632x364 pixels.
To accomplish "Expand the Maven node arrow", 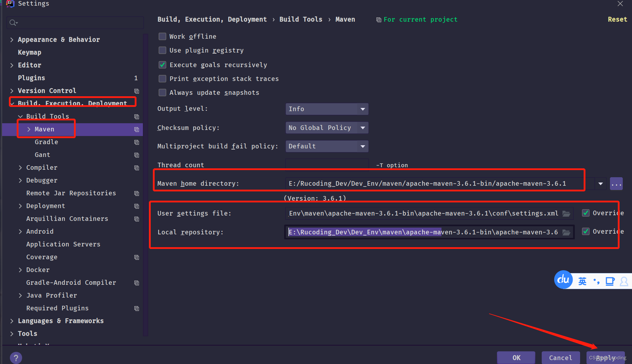I will click(x=29, y=129).
